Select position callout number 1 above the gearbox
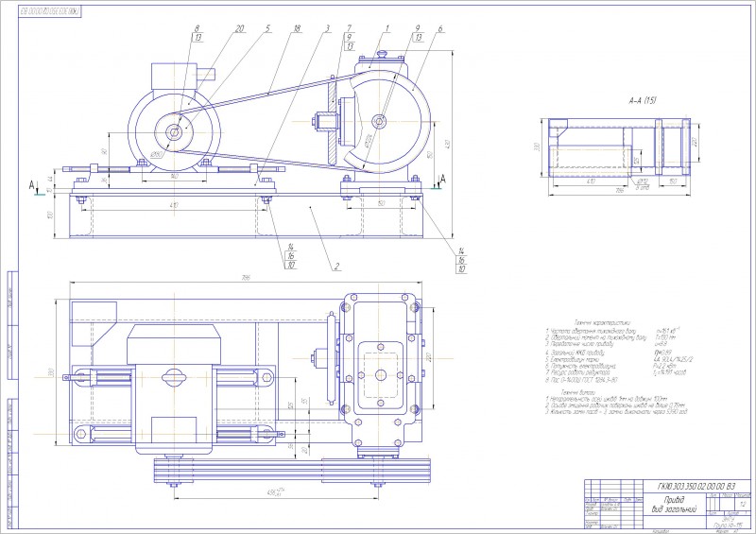 pos(387,28)
